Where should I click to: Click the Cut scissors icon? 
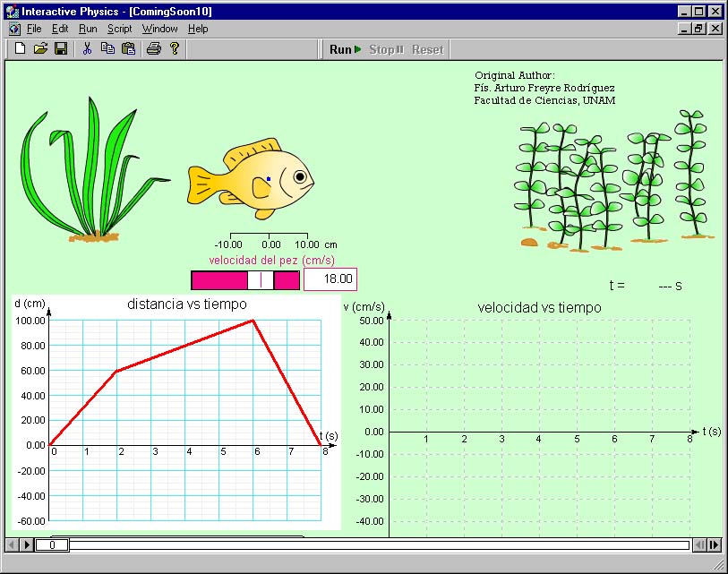[x=87, y=48]
